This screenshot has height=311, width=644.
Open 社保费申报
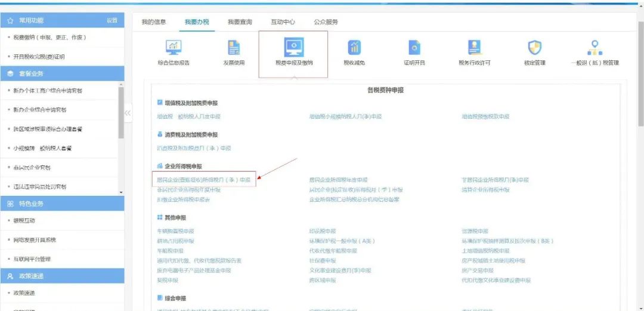click(x=323, y=261)
